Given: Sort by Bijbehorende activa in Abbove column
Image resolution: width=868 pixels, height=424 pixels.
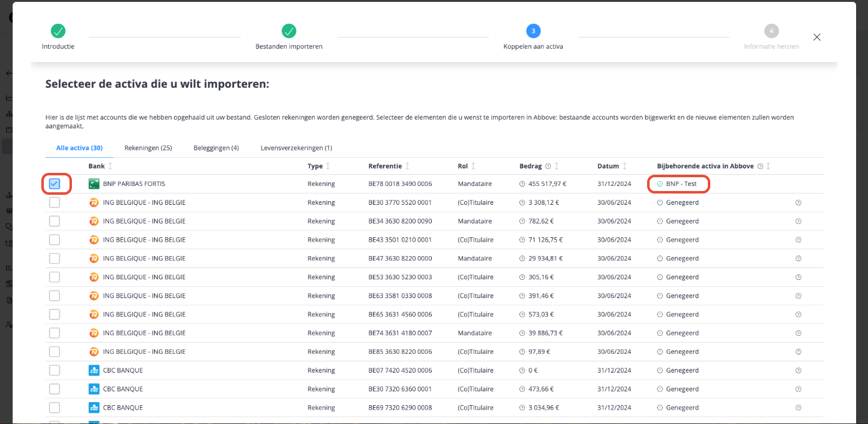Looking at the screenshot, I should pos(768,166).
